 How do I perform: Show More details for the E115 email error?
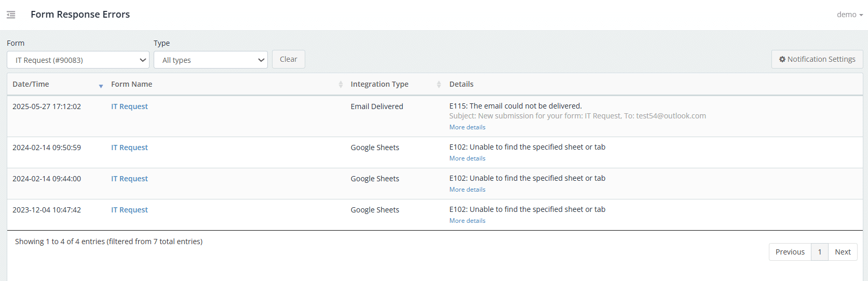coord(467,127)
